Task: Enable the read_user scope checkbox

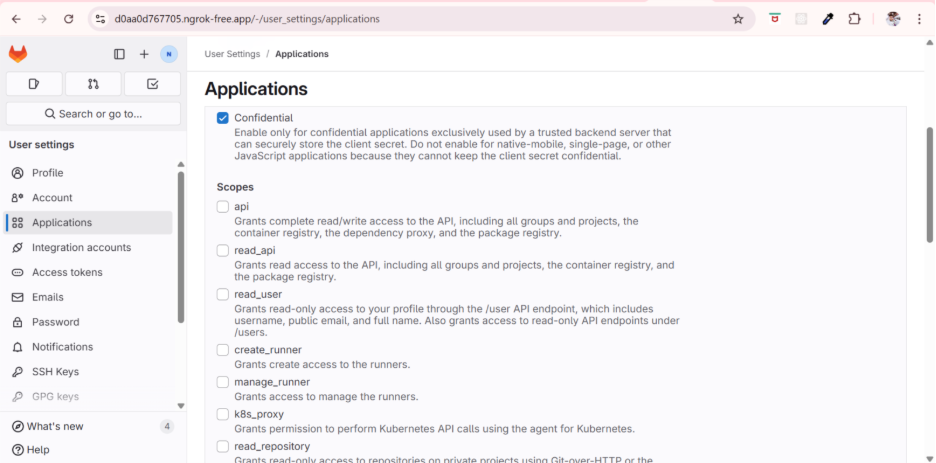Action: click(223, 295)
